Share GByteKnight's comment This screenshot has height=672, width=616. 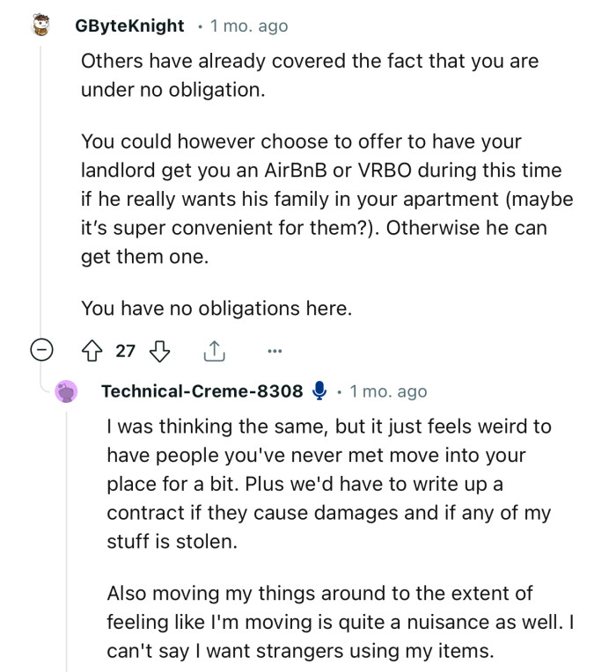click(214, 352)
